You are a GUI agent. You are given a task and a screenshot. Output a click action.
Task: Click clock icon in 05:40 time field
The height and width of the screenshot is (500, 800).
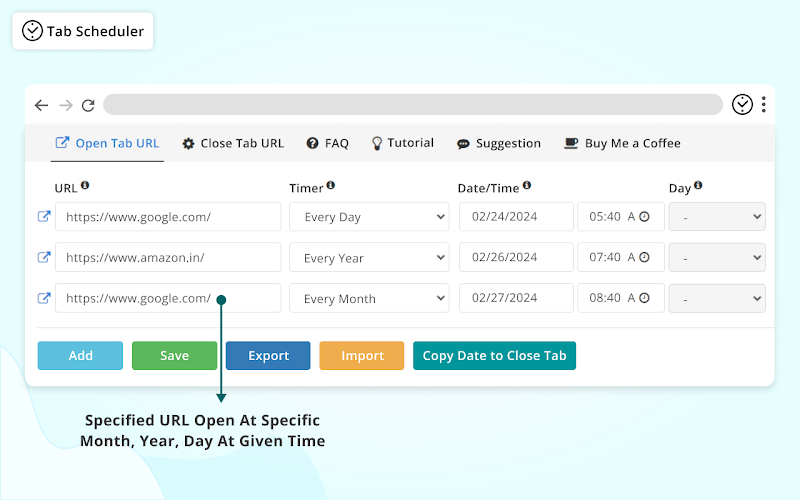point(645,217)
